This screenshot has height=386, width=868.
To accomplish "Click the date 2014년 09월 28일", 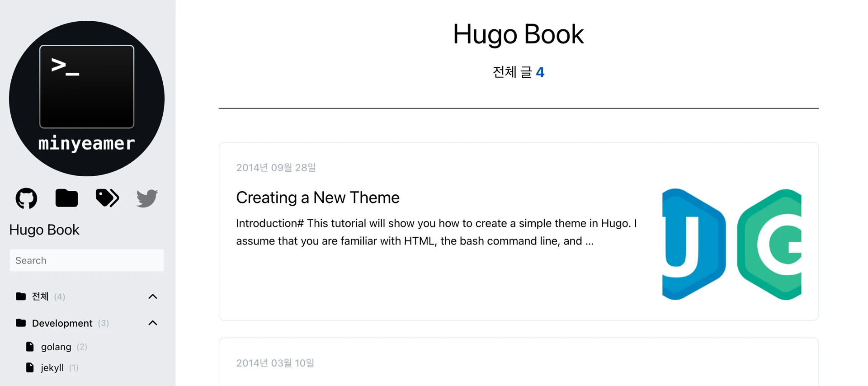I will 276,168.
